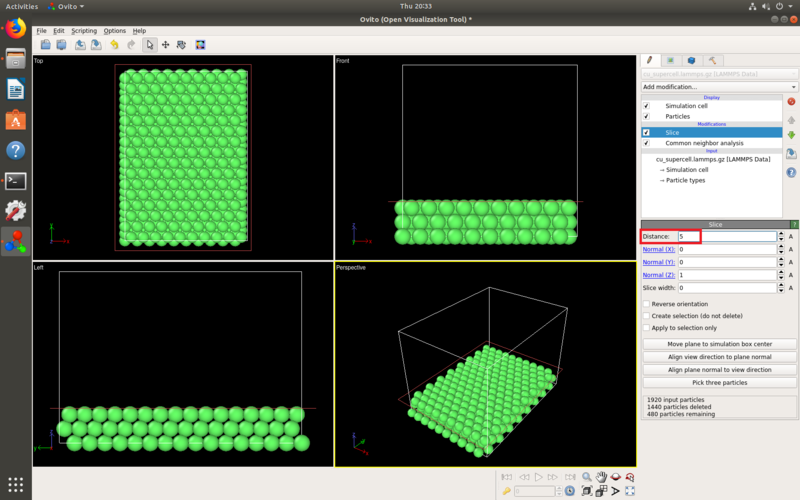Open the Ovito application menu arrow
This screenshot has width=800, height=500.
82,7
